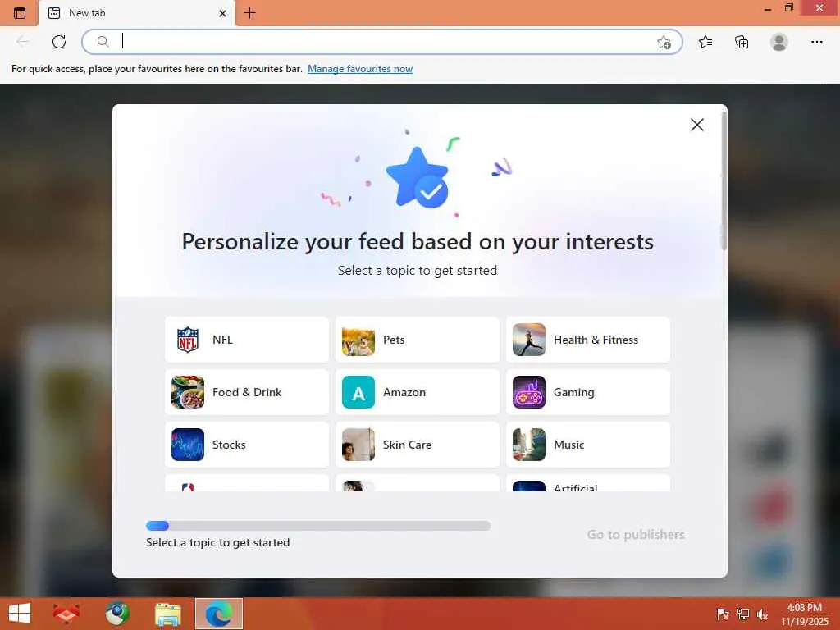The image size is (840, 630).
Task: Choose the Skin Care topic card
Action: point(418,445)
